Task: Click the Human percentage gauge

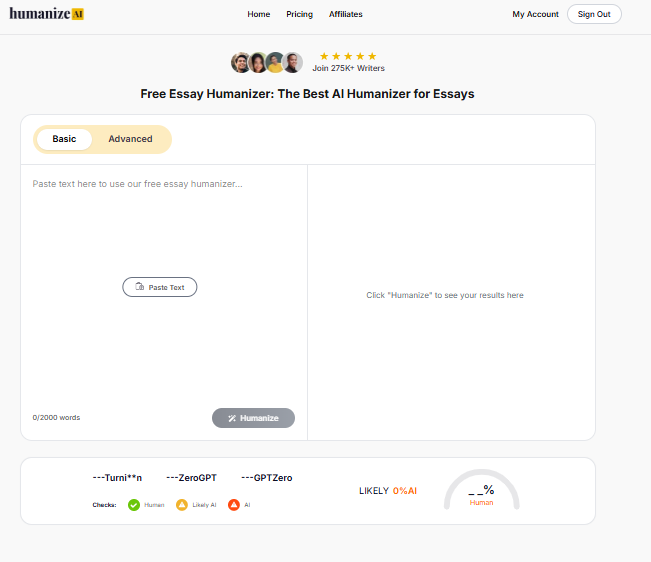Action: coord(482,490)
